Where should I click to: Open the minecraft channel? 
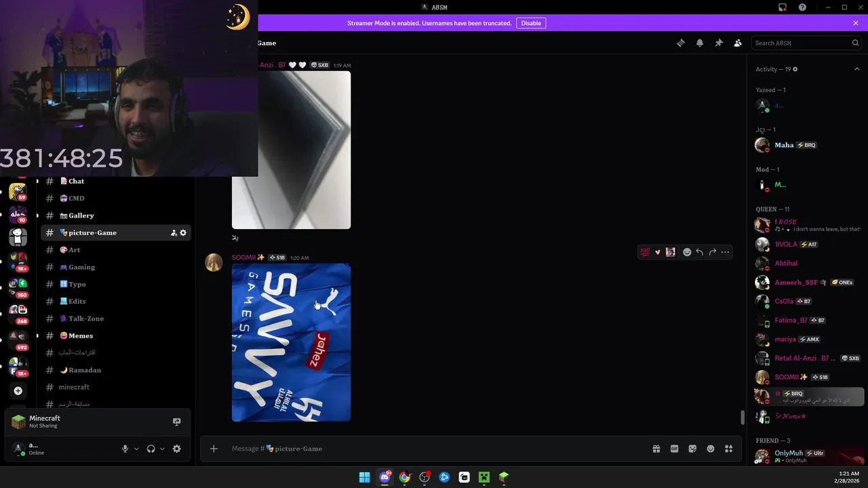[115, 387]
